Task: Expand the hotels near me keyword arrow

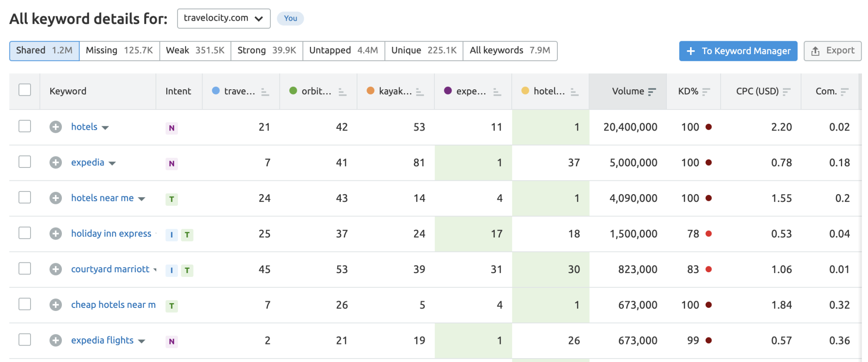Action: [x=142, y=199]
